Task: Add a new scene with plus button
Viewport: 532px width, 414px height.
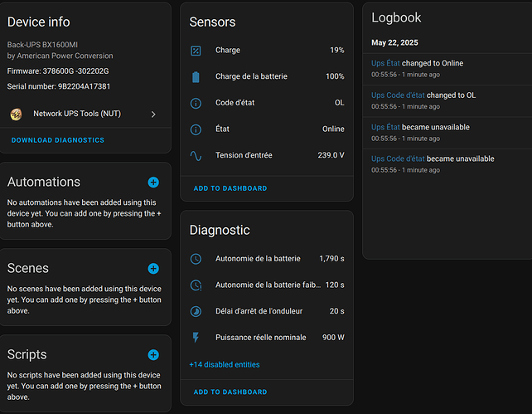Action: 153,269
